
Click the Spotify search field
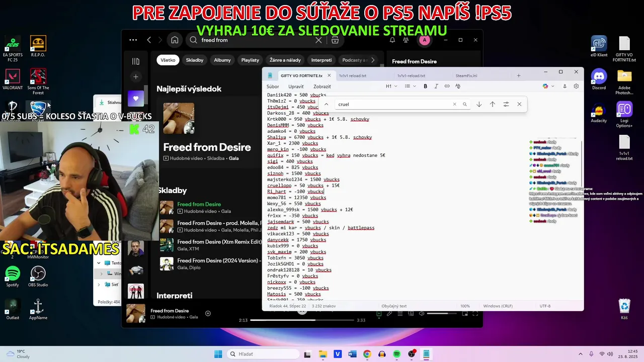(256, 40)
